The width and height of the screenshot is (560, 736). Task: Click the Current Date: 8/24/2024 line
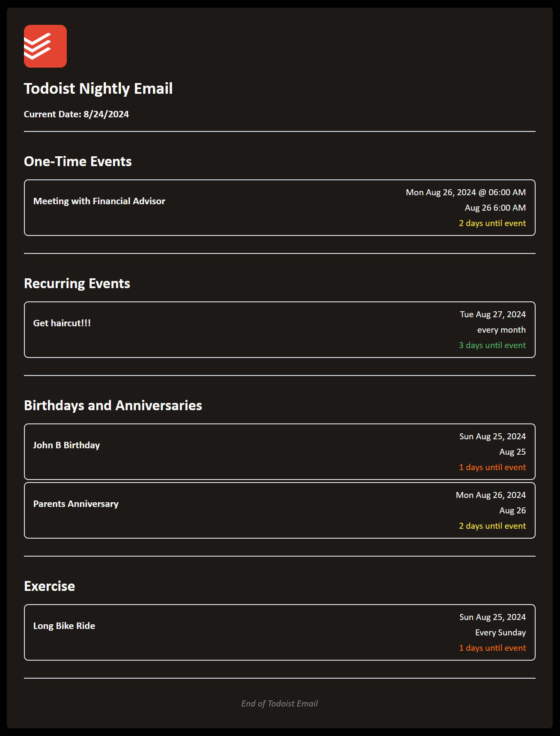(x=76, y=114)
